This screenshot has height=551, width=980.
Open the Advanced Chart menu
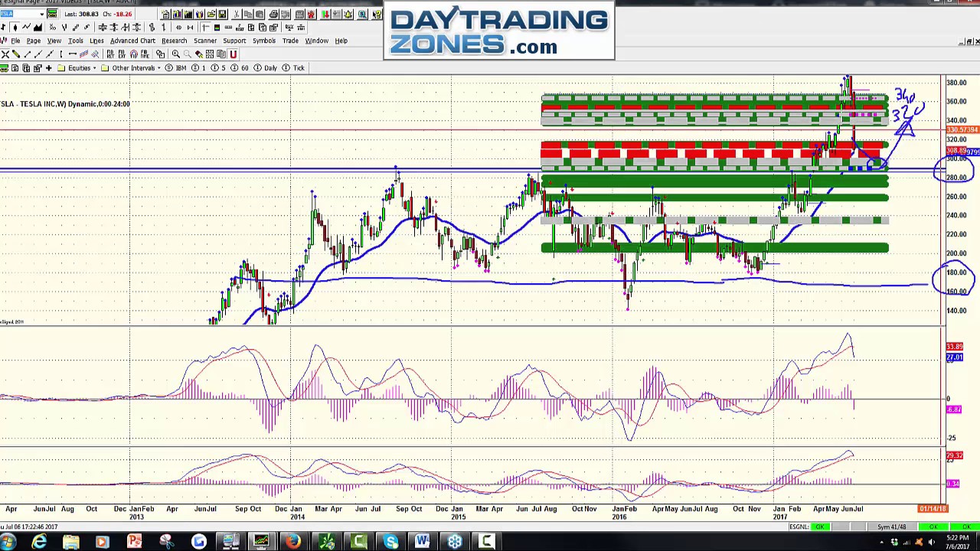pyautogui.click(x=132, y=41)
